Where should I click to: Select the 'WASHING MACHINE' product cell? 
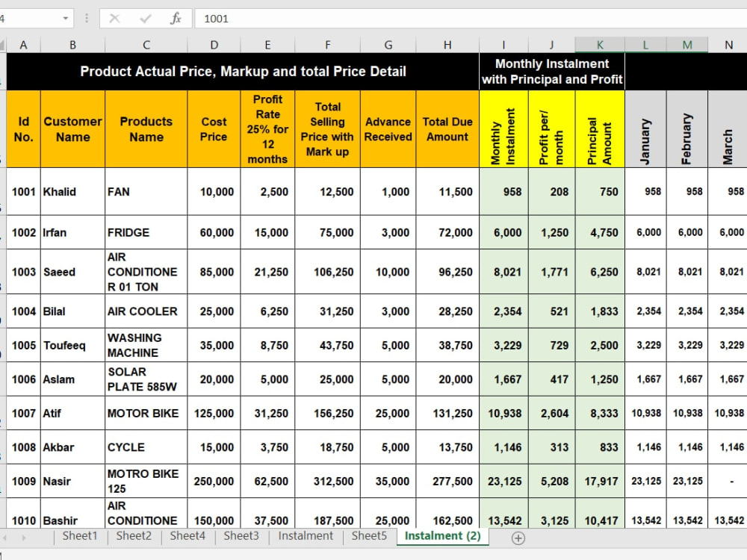tap(146, 345)
